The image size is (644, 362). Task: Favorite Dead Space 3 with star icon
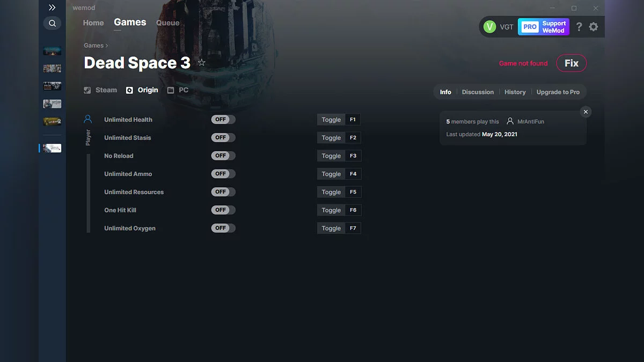tap(202, 63)
